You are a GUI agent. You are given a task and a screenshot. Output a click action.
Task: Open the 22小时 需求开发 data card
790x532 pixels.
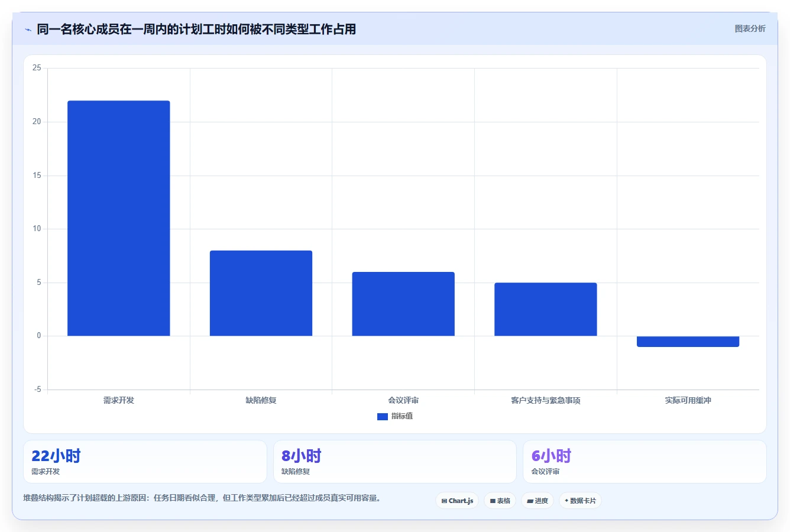(x=145, y=462)
